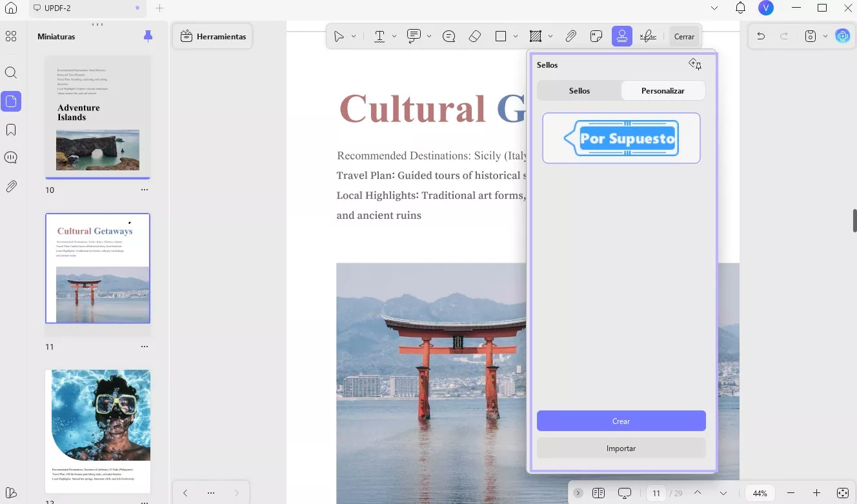Expand the selection tool dropdown arrow
This screenshot has height=504, width=857.
click(354, 37)
